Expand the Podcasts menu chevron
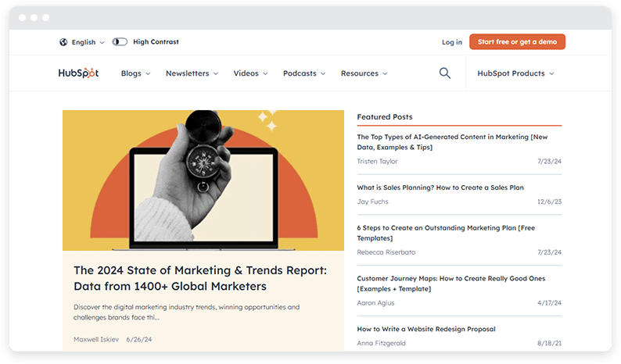Viewport: 621px width, 364px height. pos(323,73)
